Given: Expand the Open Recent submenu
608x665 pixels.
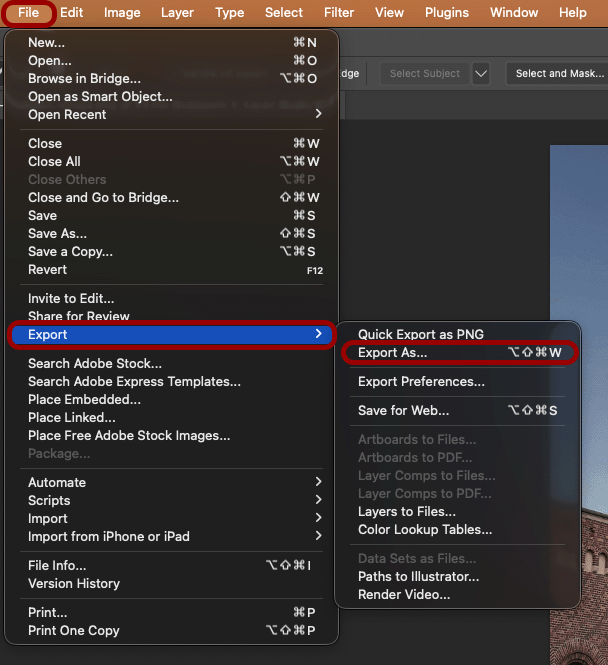Looking at the screenshot, I should [318, 114].
